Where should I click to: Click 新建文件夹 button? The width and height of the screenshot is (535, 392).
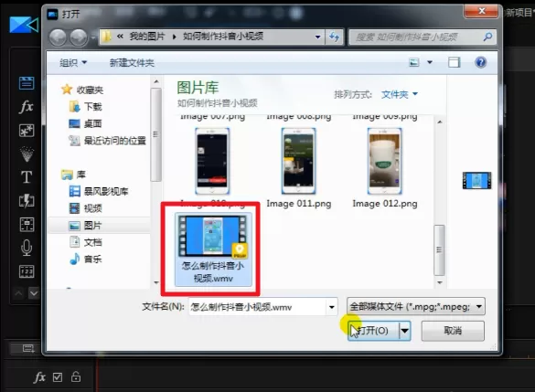132,63
